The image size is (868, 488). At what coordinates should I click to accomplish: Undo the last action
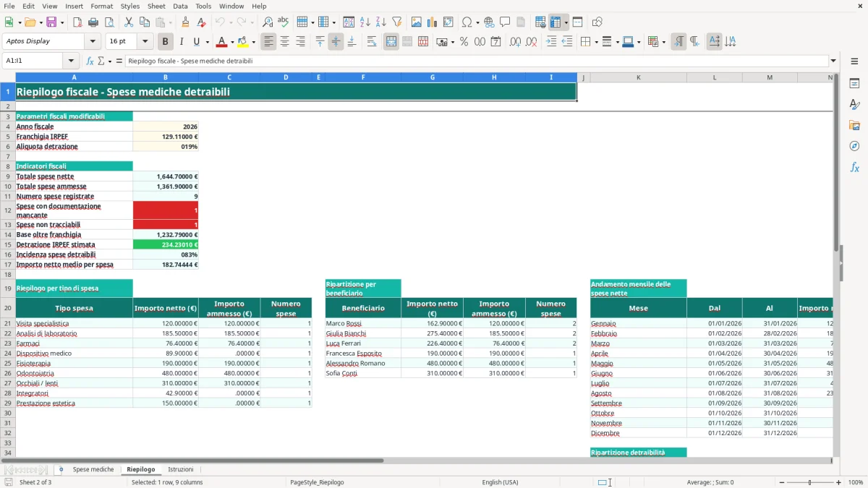point(221,22)
